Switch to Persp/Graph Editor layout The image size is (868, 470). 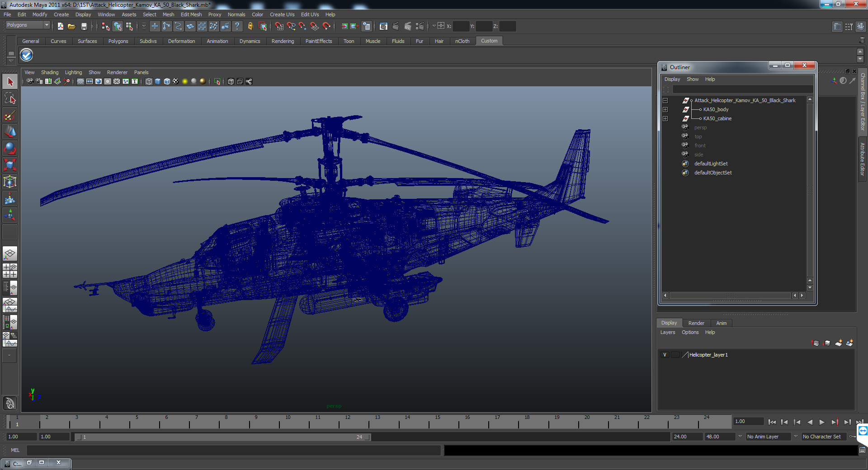coord(10,305)
